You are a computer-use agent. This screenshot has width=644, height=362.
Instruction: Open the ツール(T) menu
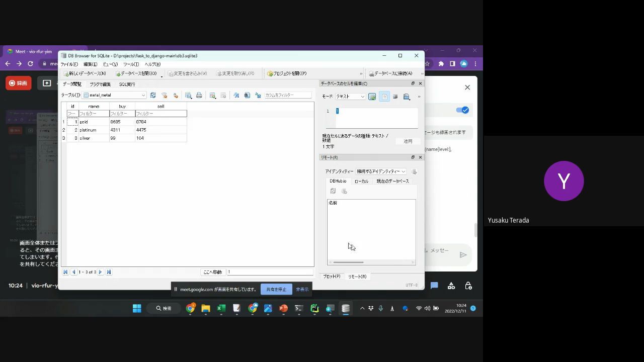pyautogui.click(x=131, y=64)
